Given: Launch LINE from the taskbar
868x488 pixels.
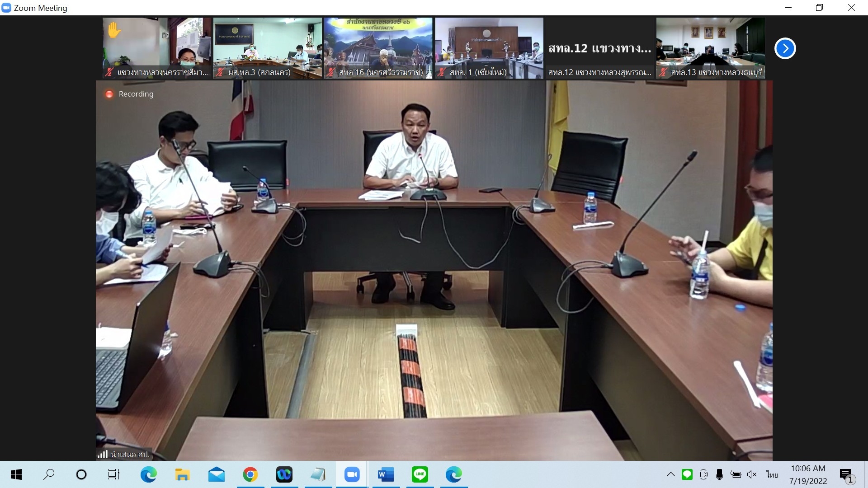Looking at the screenshot, I should (420, 474).
